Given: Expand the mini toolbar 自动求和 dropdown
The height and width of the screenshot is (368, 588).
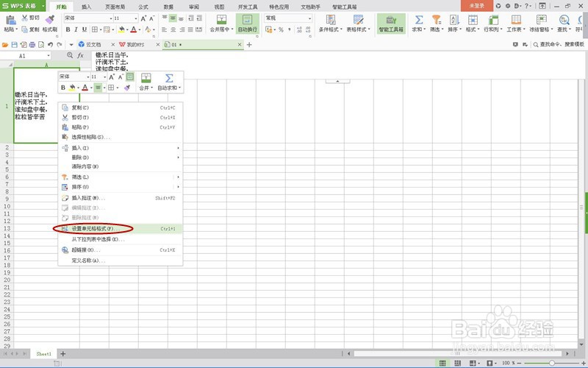Looking at the screenshot, I should (x=179, y=88).
